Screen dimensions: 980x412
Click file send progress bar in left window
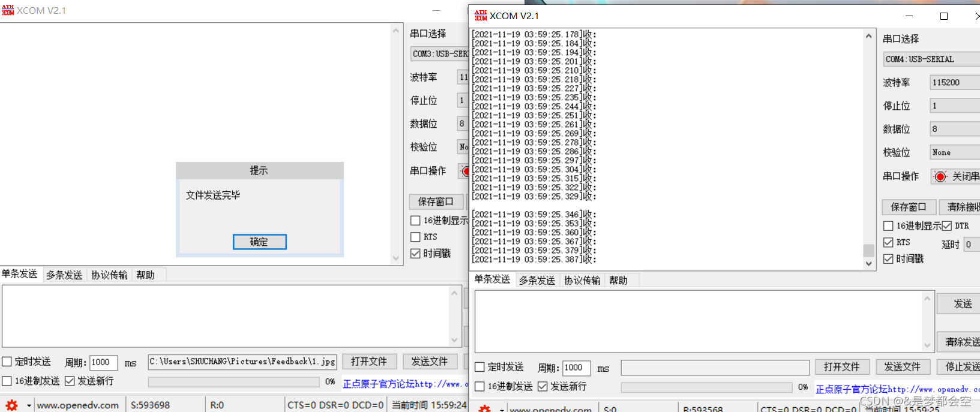tap(234, 382)
